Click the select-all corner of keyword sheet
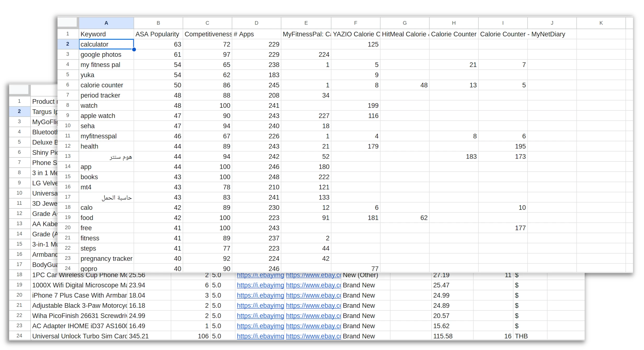Viewport: 644px width, 350px height. [x=68, y=22]
